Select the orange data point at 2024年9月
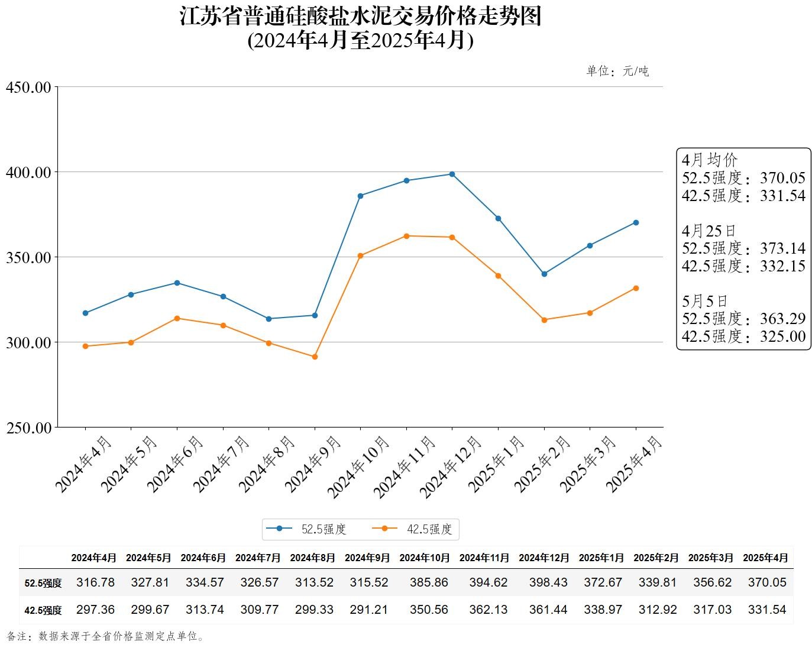 (x=315, y=357)
